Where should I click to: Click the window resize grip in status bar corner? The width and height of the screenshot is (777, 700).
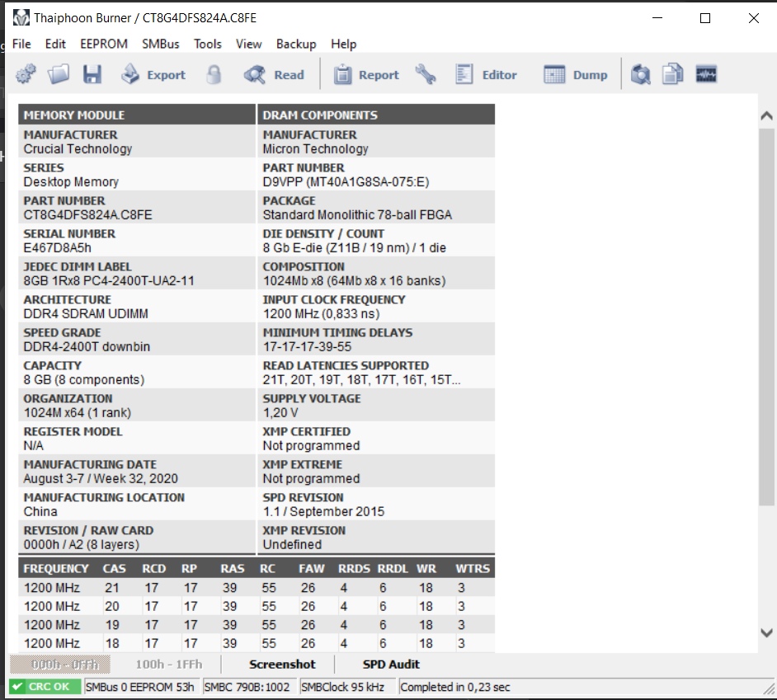[768, 688]
